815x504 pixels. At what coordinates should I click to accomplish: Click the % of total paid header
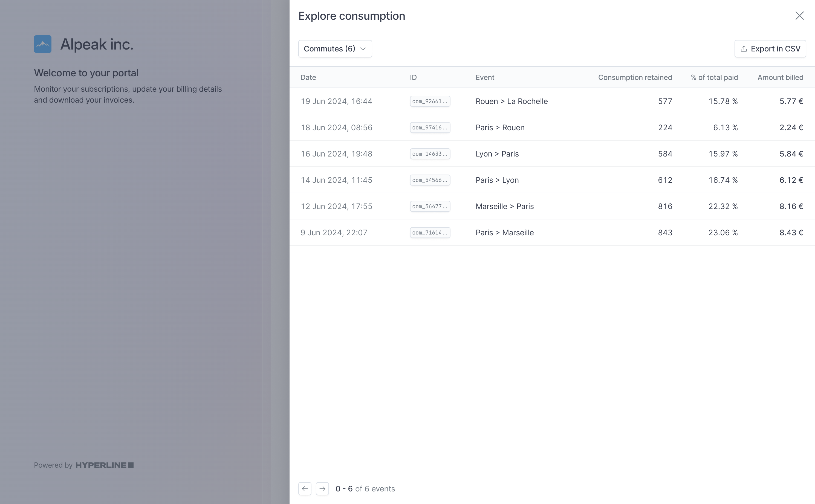point(714,77)
